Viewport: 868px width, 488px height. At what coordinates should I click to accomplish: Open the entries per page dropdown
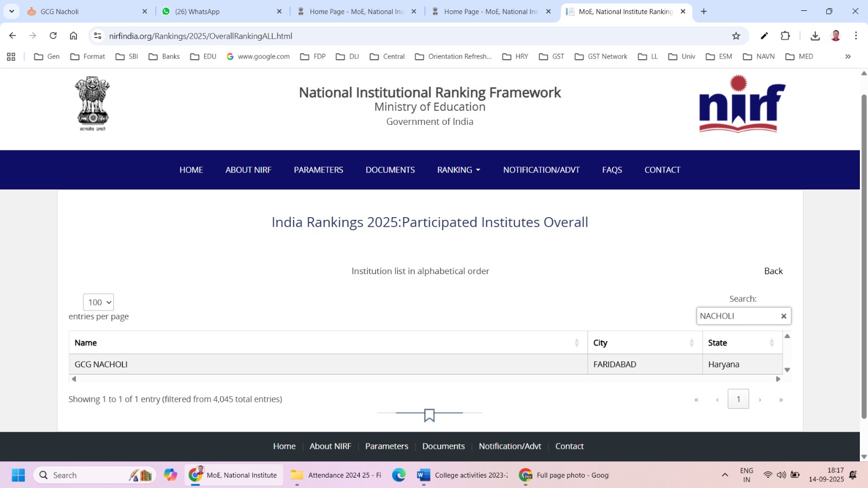click(98, 302)
